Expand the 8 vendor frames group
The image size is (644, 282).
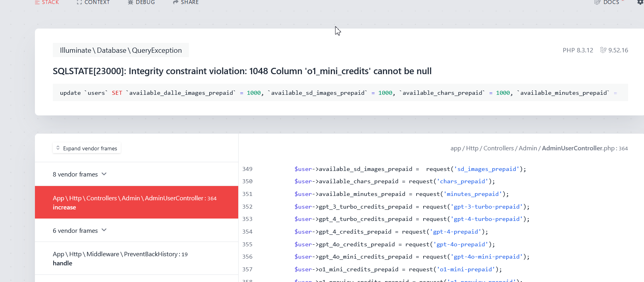(x=80, y=174)
